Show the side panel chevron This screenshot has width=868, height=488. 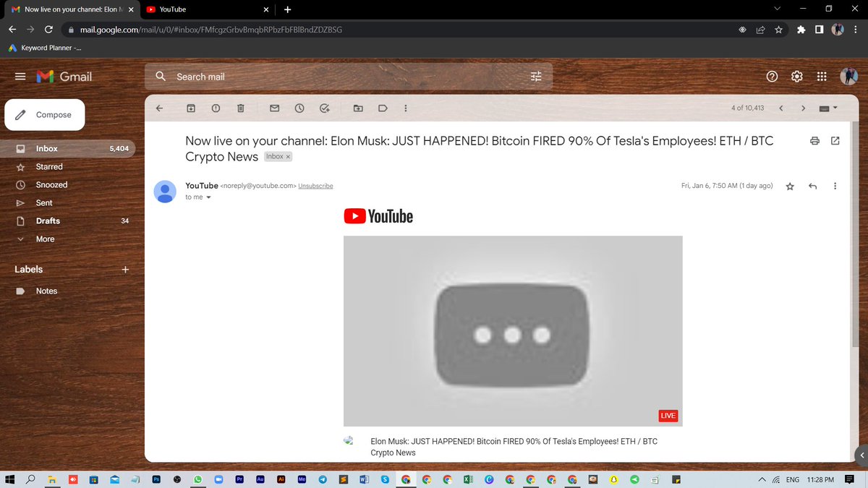pyautogui.click(x=861, y=455)
